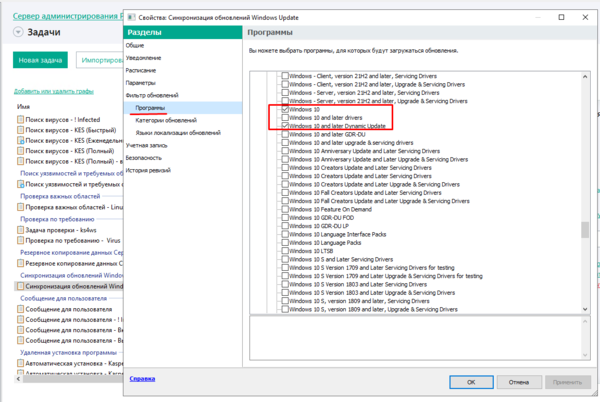Click the Имя column header
Viewport: 600px width, 402px height.
[23, 106]
